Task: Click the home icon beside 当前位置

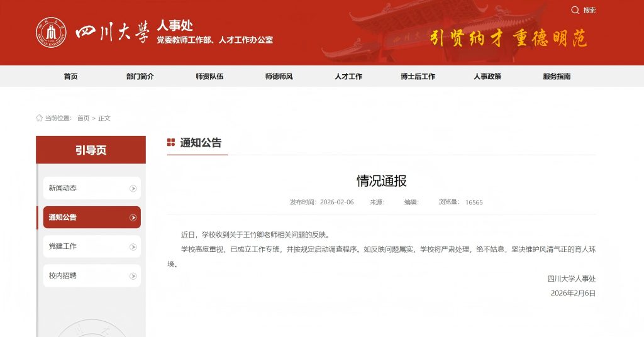Action: [40, 118]
